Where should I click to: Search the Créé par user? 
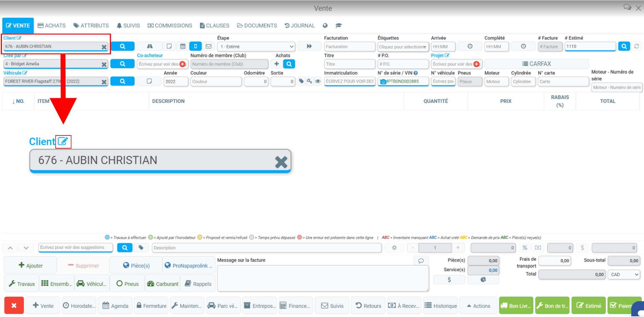[x=122, y=64]
